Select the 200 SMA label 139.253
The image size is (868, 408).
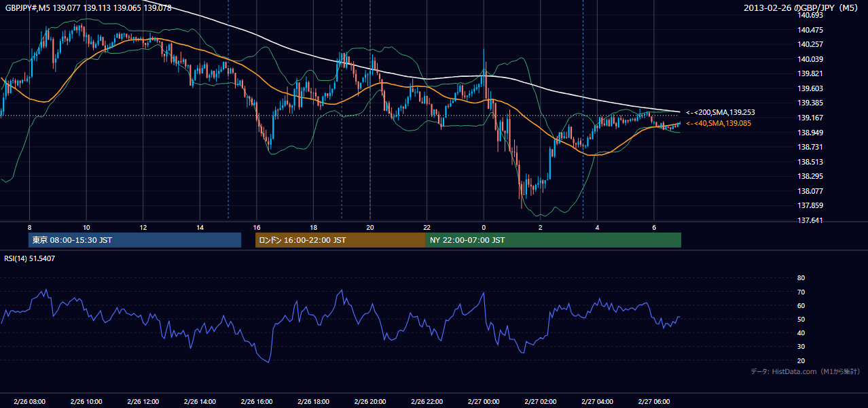click(720, 112)
